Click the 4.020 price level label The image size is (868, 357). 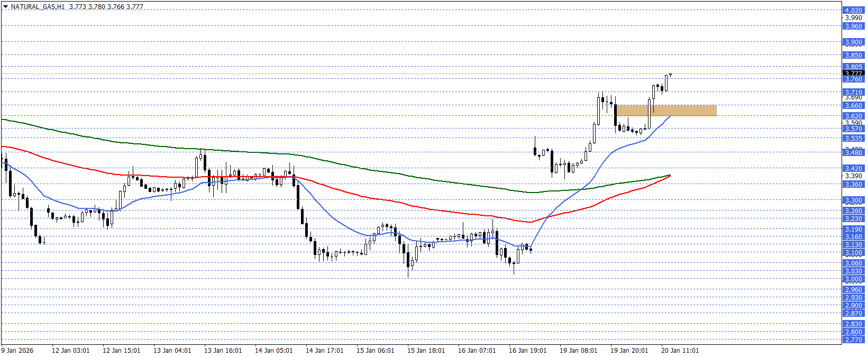(x=853, y=10)
